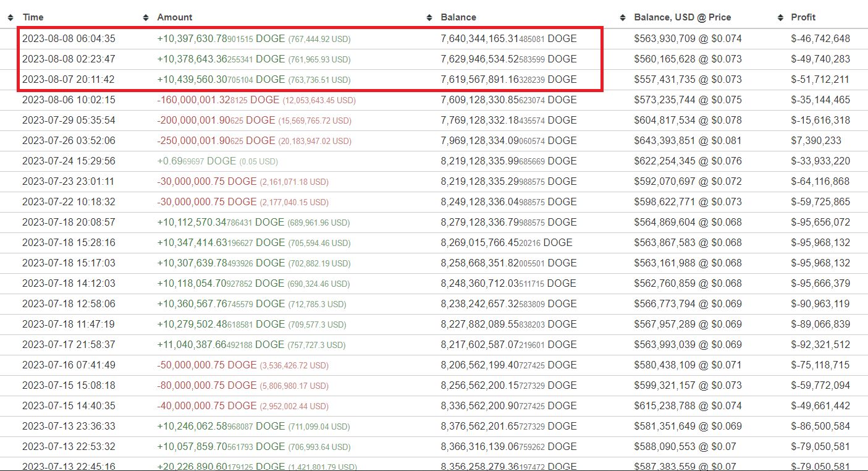
Task: Click amount +10,378,643.36 DOGE
Action: (x=221, y=59)
